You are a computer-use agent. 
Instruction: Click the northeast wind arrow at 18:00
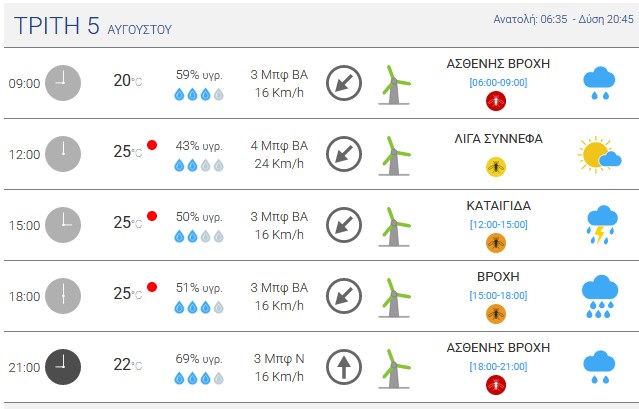tap(344, 296)
